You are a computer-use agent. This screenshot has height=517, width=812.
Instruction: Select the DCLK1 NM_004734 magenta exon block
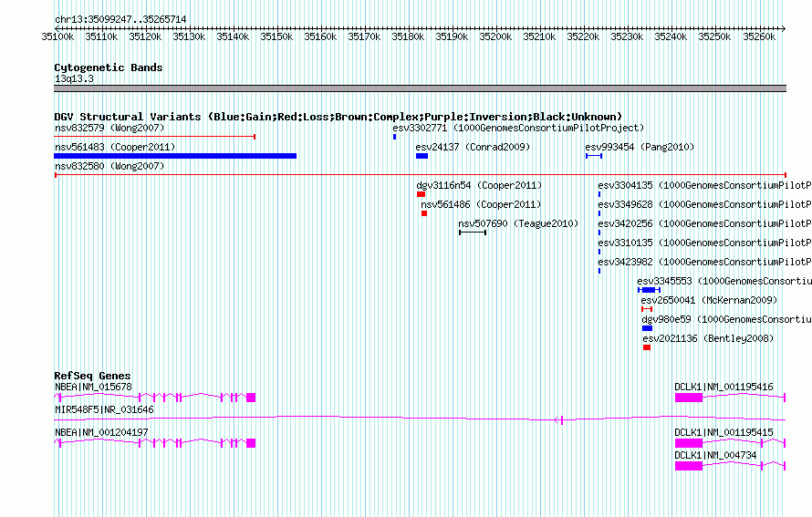[x=689, y=466]
